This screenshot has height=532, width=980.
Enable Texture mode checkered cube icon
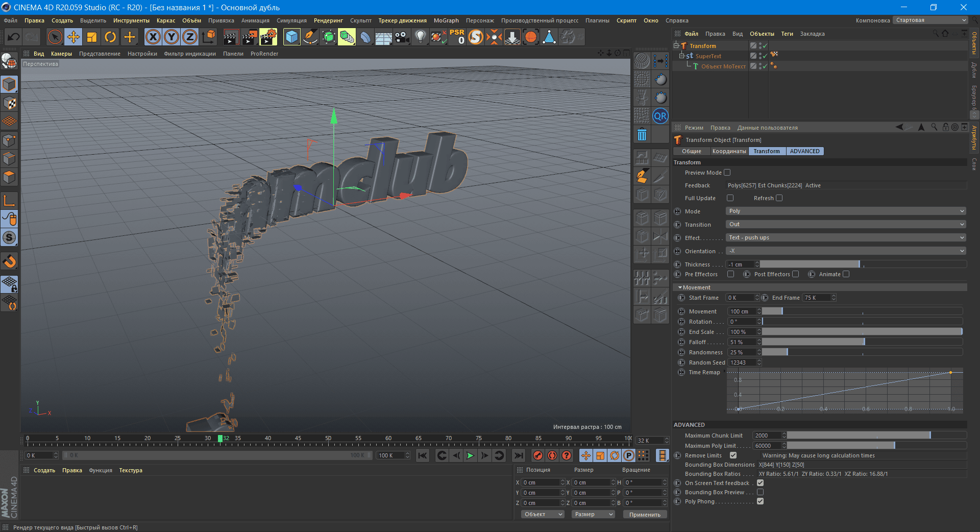[9, 103]
